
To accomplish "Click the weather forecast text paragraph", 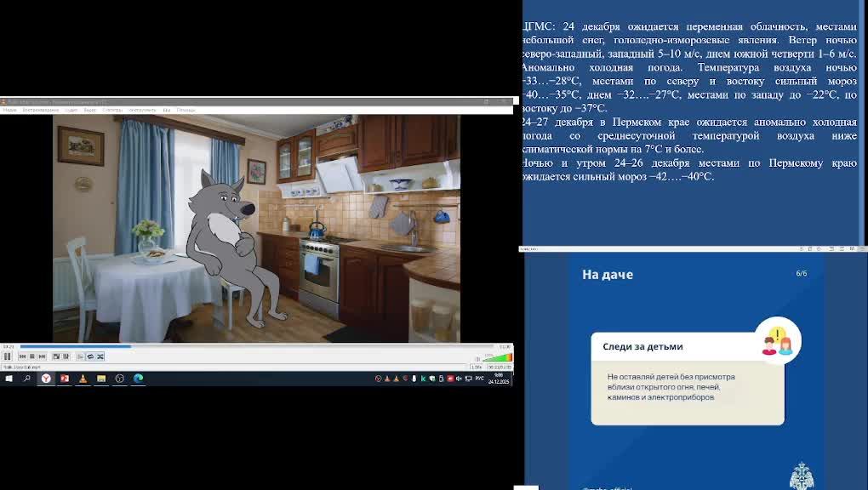I will (689, 101).
